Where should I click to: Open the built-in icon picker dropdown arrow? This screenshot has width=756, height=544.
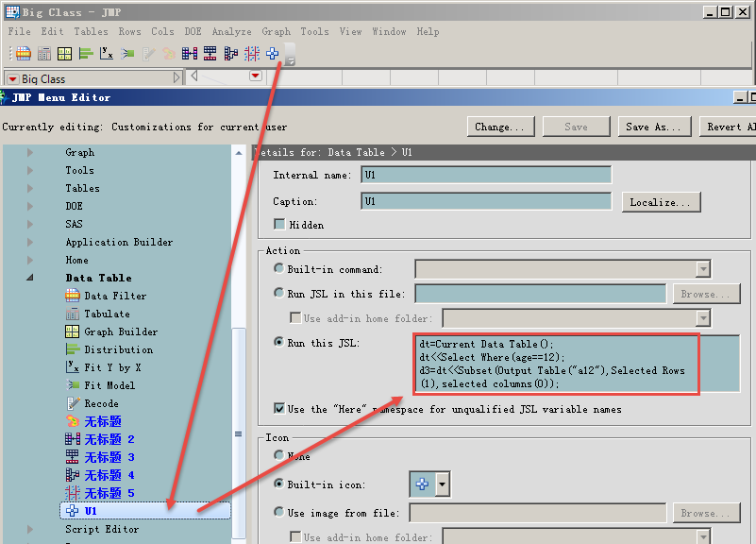pyautogui.click(x=442, y=484)
